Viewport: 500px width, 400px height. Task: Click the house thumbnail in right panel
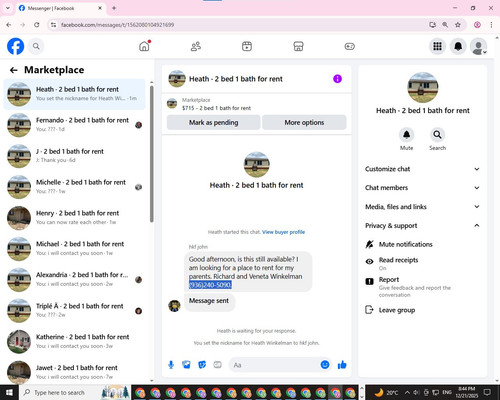423,87
